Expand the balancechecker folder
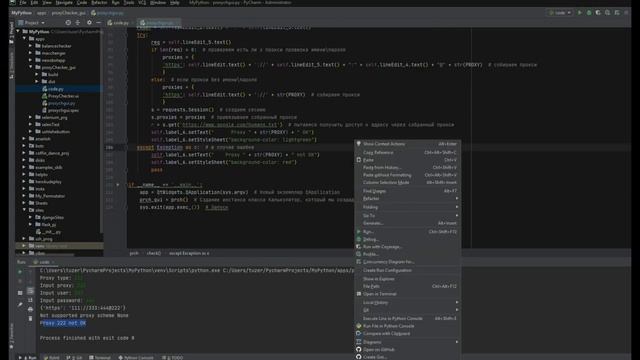Viewport: 640px width, 360px height. [x=31, y=46]
